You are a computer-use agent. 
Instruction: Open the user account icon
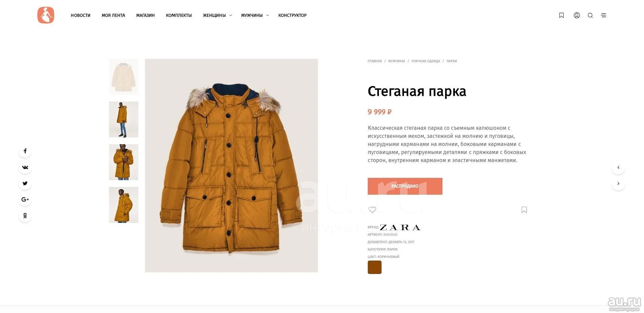point(577,15)
